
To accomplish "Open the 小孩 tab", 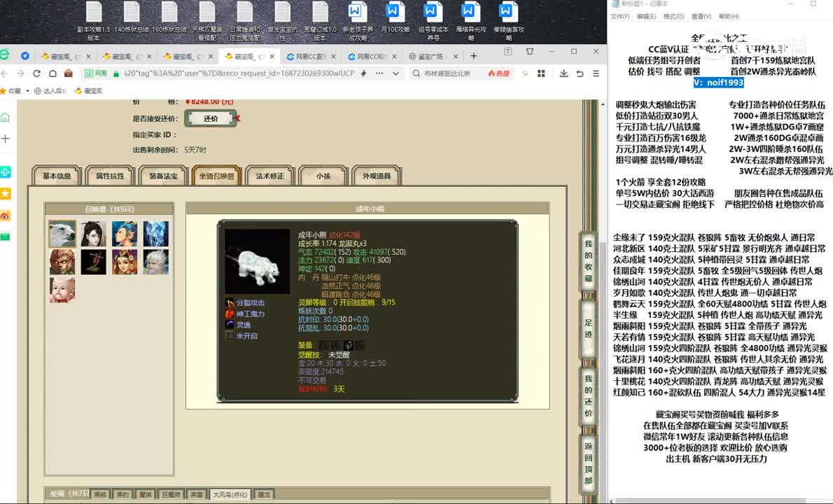I will 323,176.
